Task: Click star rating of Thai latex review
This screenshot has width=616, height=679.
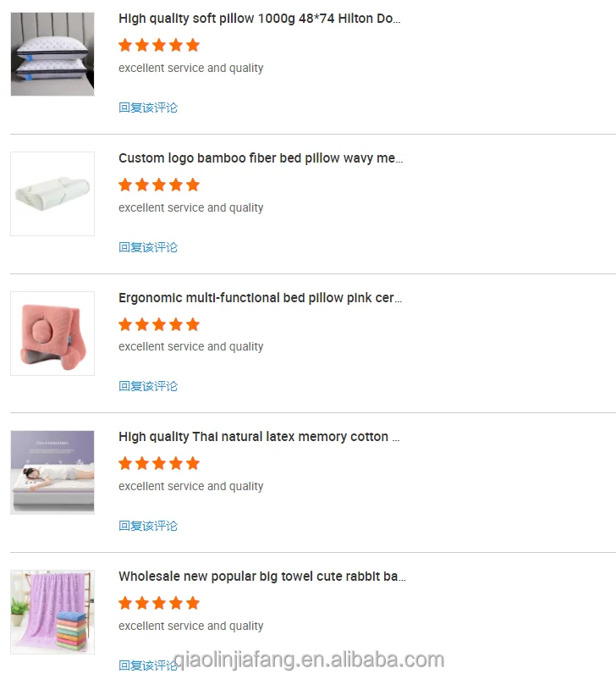Action: [159, 463]
